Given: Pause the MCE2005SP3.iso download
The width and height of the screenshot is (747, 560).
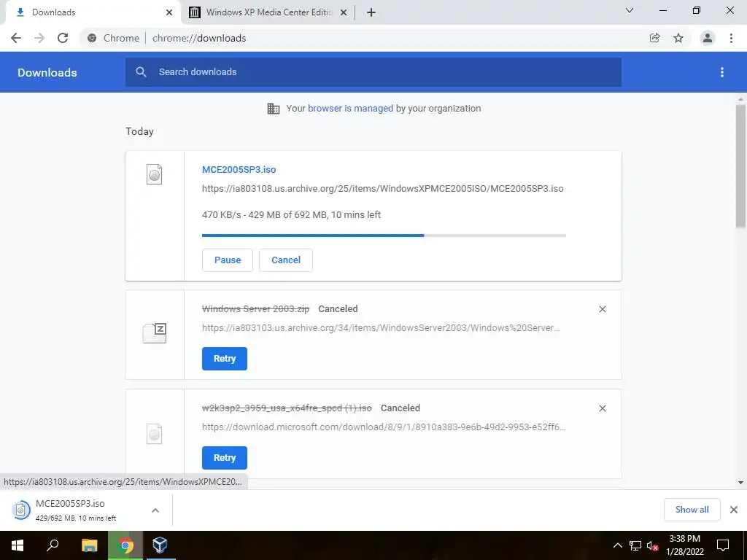Looking at the screenshot, I should click(228, 260).
